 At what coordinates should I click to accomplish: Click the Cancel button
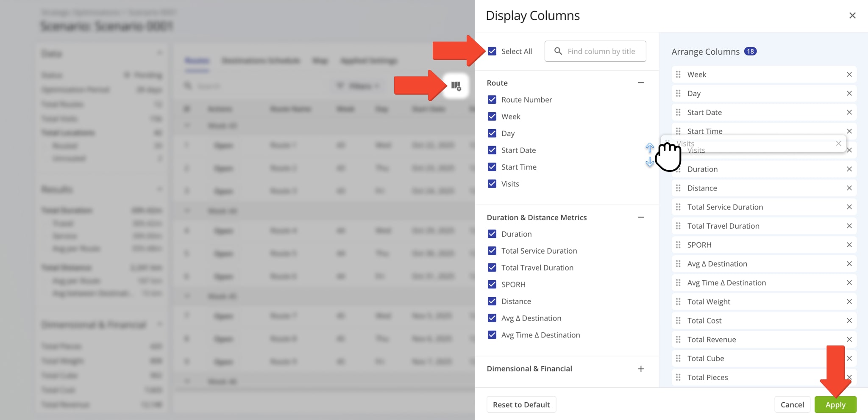[792, 405]
